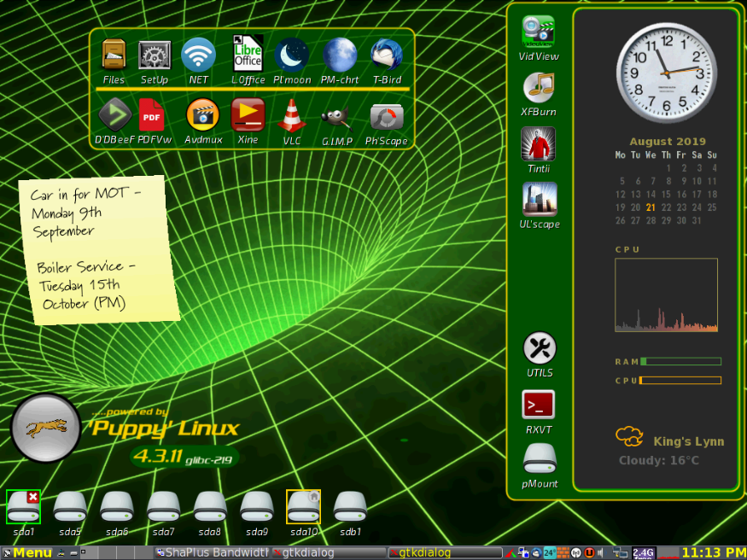The height and width of the screenshot is (560, 747).
Task: Click the highlighted date 21 in calendar
Action: (x=651, y=207)
